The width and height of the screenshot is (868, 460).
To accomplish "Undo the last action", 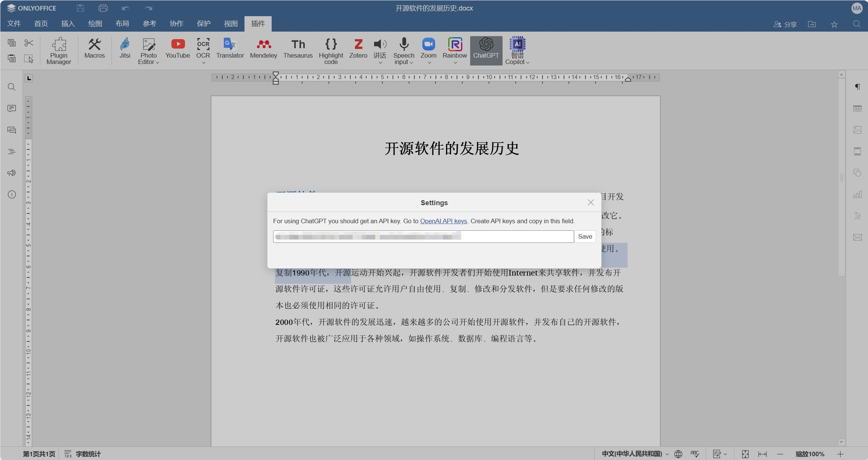I will tap(125, 8).
